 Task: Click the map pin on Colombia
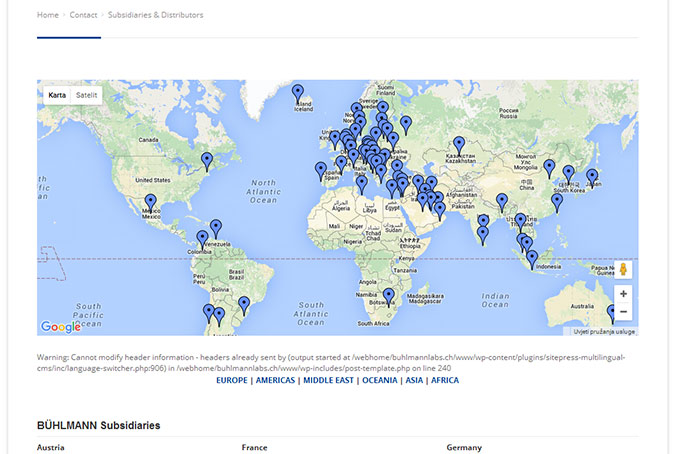pos(202,240)
